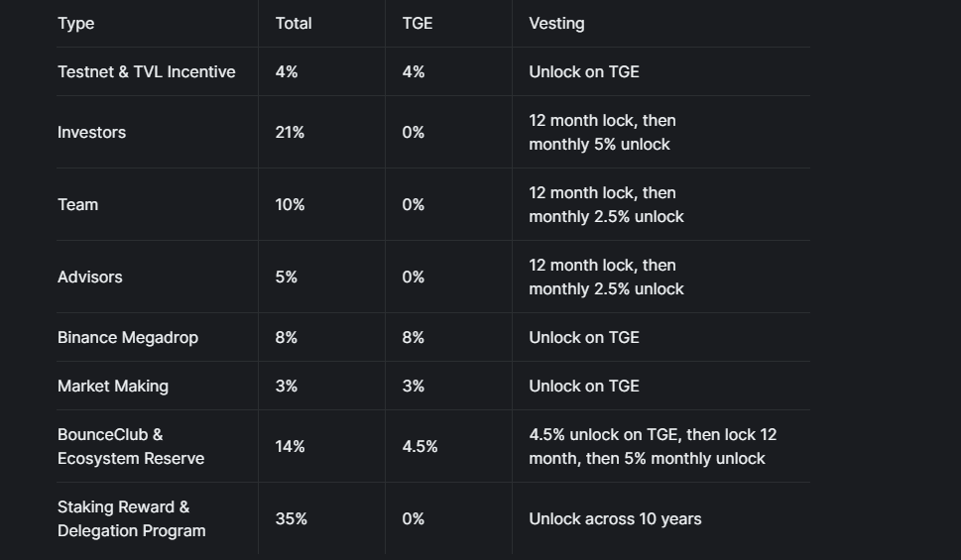
Task: Click the Total column header
Action: point(294,23)
